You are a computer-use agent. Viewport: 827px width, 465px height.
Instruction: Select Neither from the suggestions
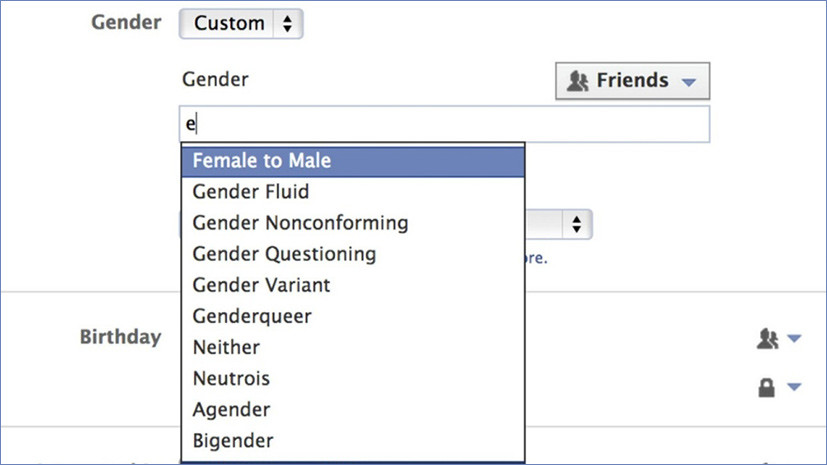pos(353,347)
